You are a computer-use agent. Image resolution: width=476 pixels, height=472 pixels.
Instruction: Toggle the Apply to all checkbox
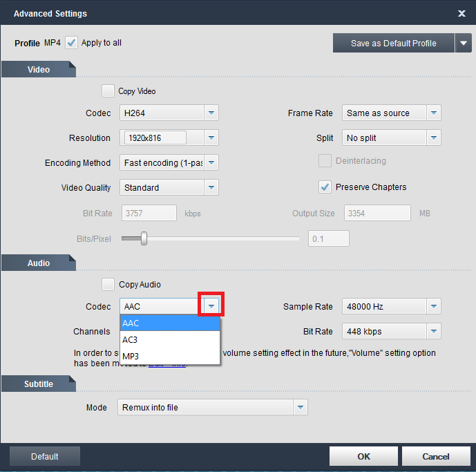point(72,43)
